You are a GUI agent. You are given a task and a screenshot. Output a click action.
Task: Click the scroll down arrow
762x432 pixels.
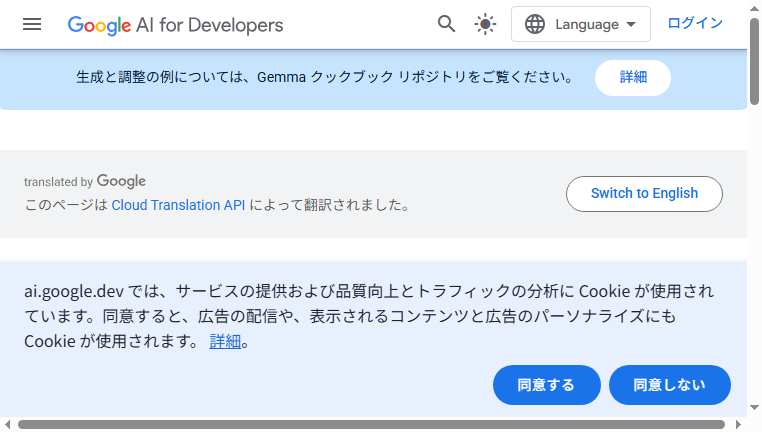(754, 407)
